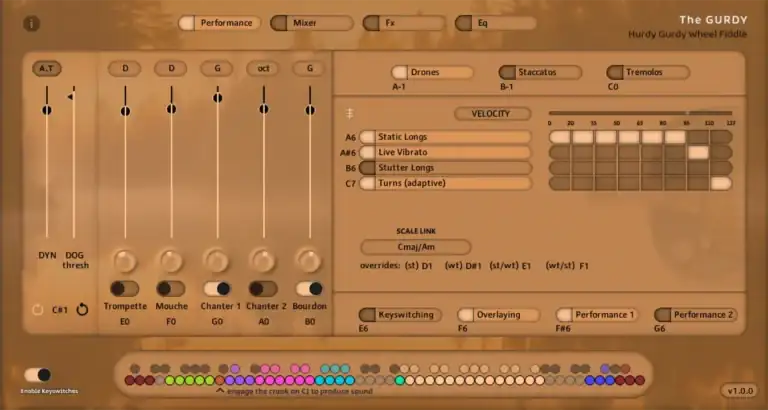
Task: Click the v1.0.0 version badge
Action: point(740,391)
